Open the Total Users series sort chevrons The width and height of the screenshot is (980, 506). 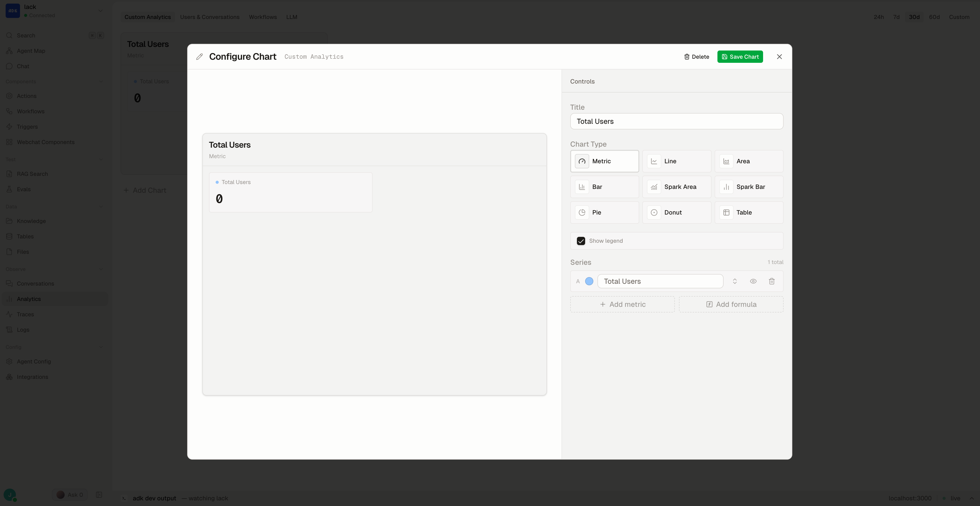click(x=735, y=281)
